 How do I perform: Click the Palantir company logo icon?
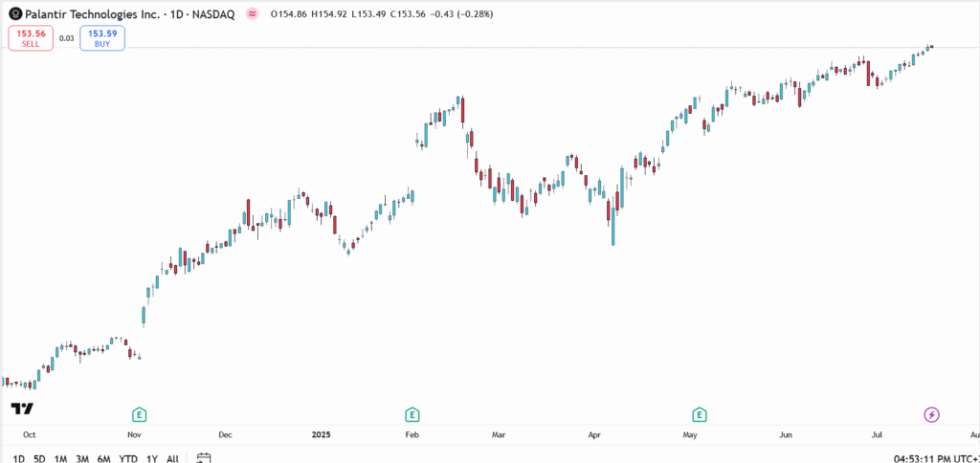tap(14, 14)
